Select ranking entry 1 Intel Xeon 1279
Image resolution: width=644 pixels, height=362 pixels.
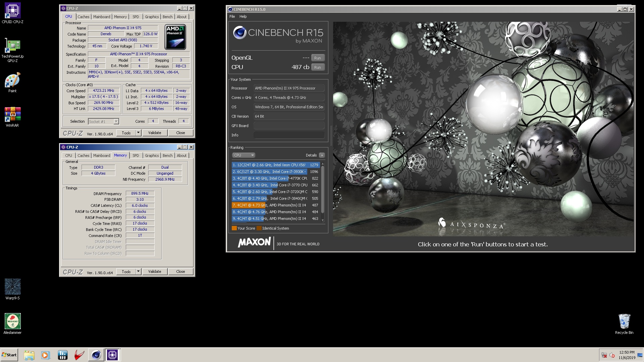click(275, 165)
